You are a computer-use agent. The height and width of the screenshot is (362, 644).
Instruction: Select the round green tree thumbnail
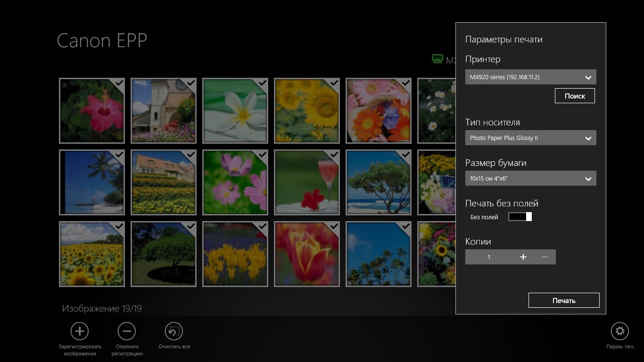pos(164,254)
